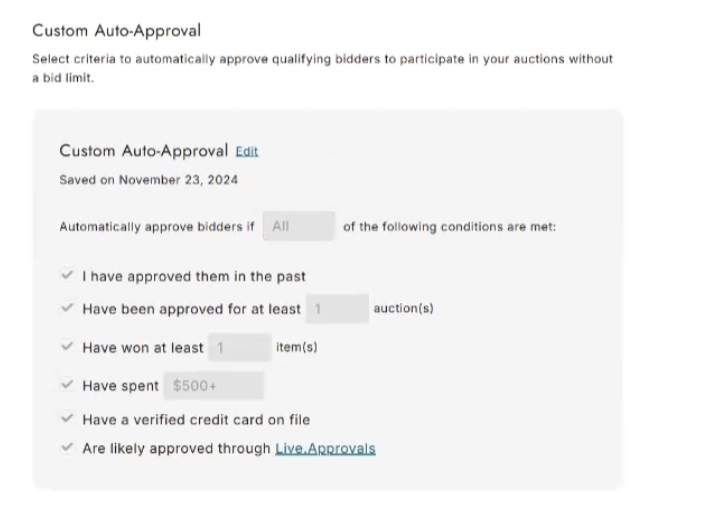Click the Edit link beside Custom Auto-Approval
This screenshot has width=706, height=530.
(247, 151)
